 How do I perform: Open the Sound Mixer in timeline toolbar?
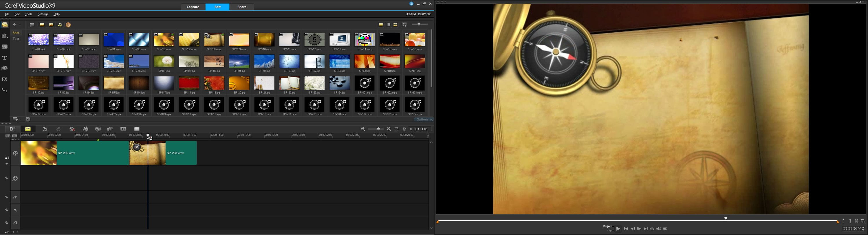86,129
